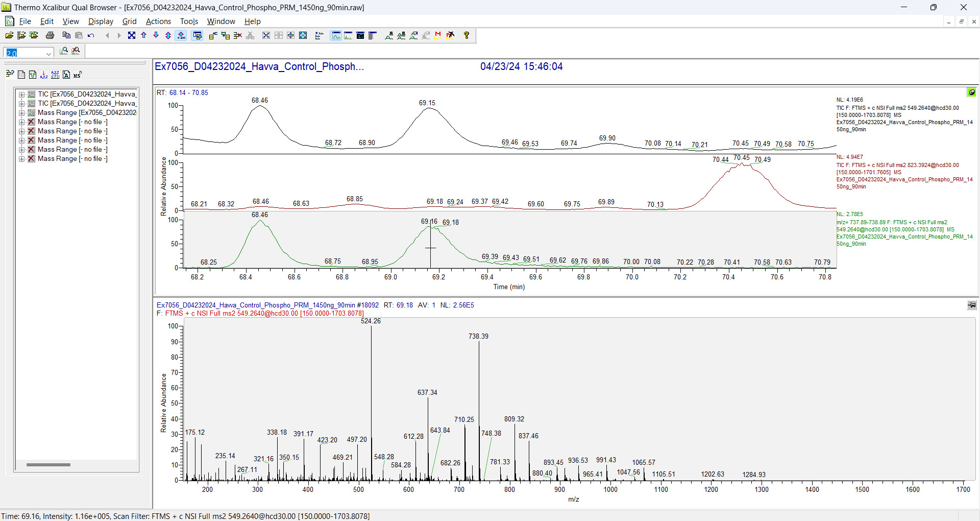Click the yellow question mark help icon

click(x=466, y=35)
